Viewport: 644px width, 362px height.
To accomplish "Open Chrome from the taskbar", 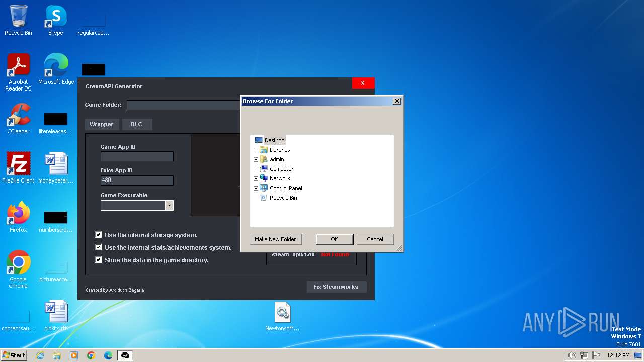I will (91, 355).
